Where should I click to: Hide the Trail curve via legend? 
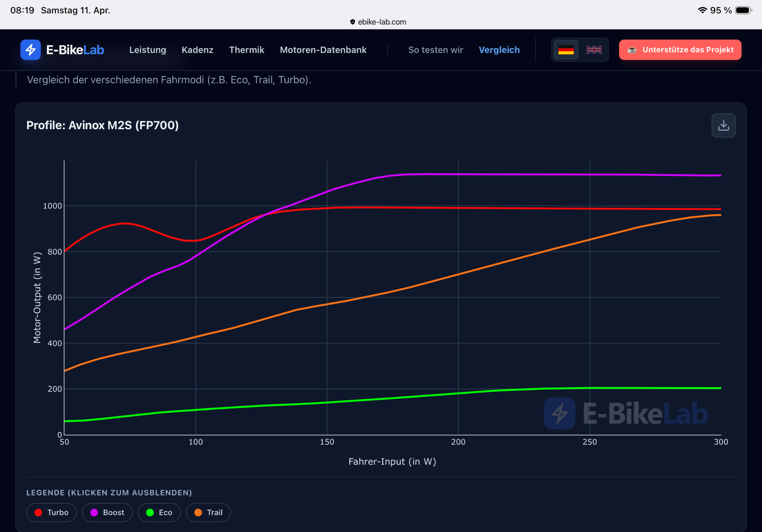[208, 513]
